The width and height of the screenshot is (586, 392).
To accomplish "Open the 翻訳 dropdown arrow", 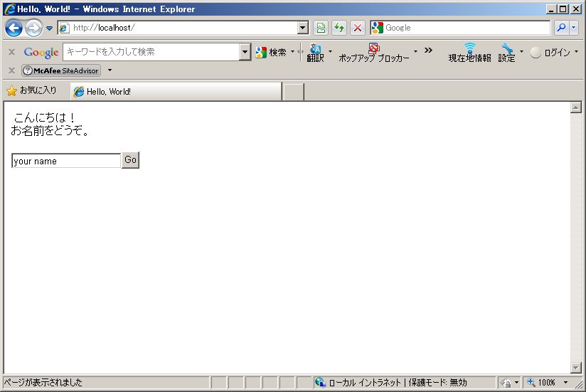I will pyautogui.click(x=330, y=51).
